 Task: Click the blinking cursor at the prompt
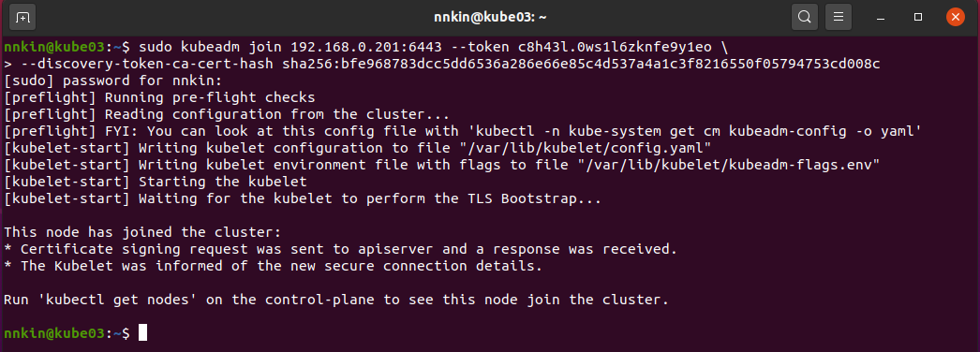pyautogui.click(x=142, y=333)
